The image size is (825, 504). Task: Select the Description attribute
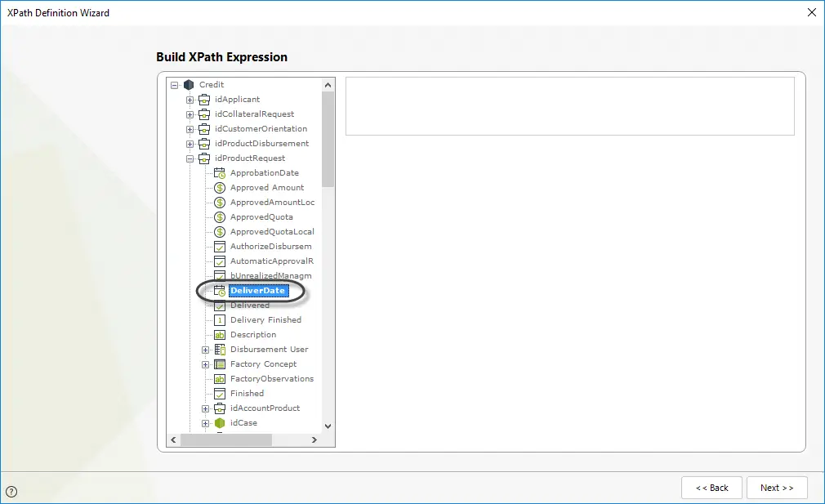coord(253,335)
